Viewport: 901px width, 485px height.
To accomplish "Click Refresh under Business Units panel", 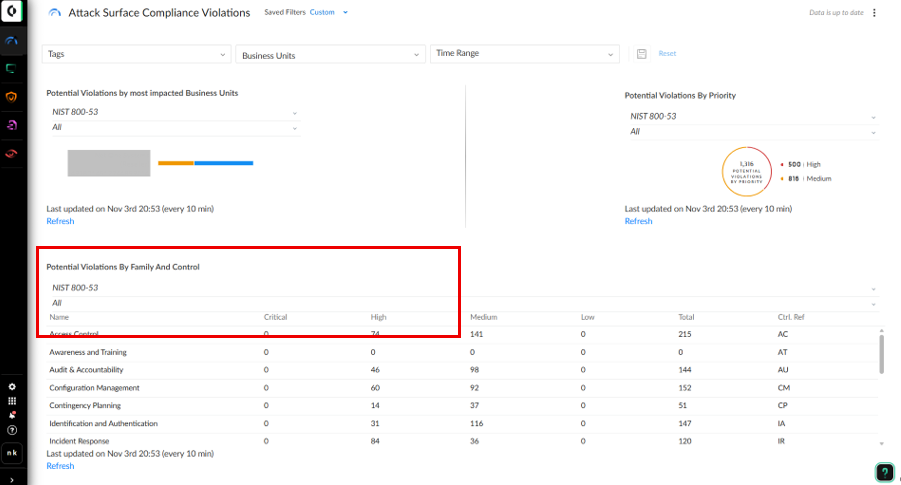I will click(x=60, y=221).
